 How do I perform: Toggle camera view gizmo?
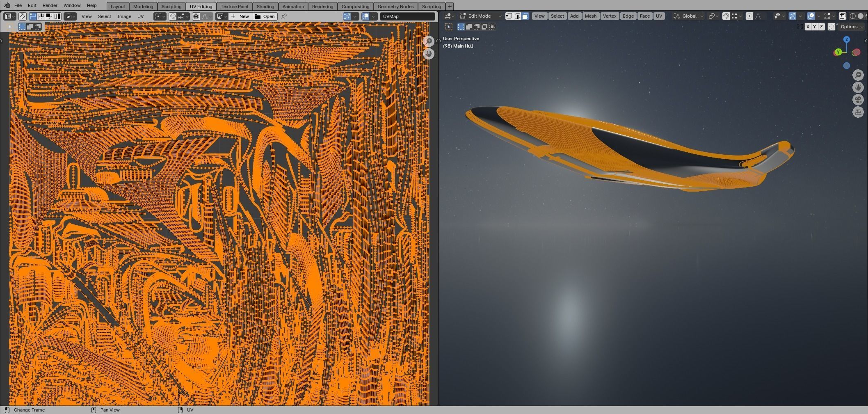[x=858, y=100]
